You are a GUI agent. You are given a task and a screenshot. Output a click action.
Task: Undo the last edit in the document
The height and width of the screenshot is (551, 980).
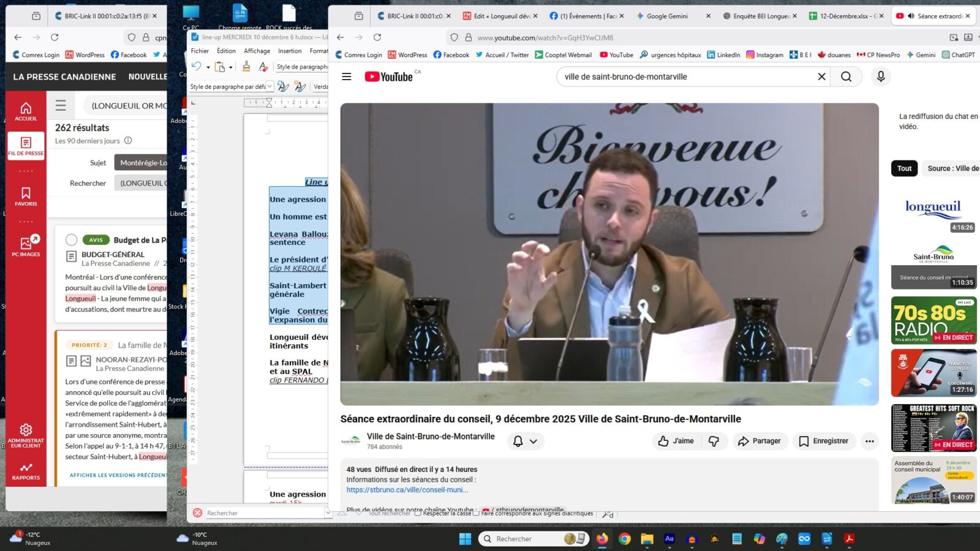[197, 67]
